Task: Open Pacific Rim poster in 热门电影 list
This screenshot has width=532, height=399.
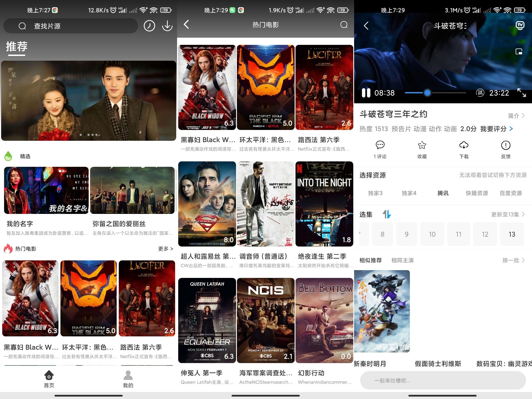Action: (x=265, y=87)
